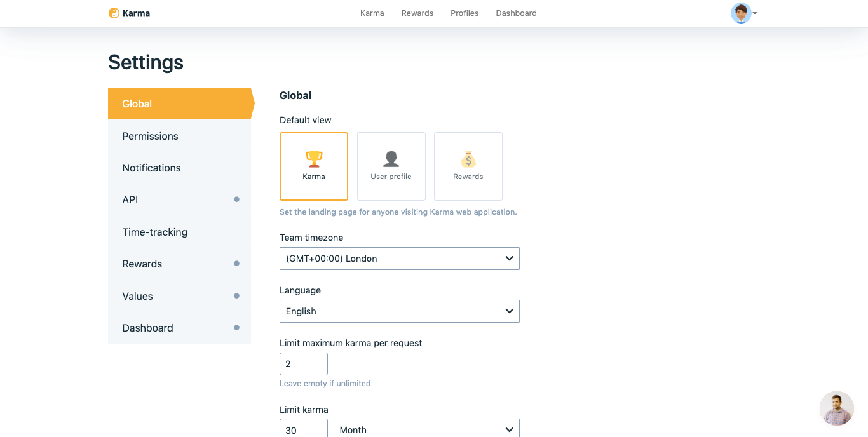The width and height of the screenshot is (868, 437).
Task: Open Profiles in the top navigation
Action: pos(465,13)
